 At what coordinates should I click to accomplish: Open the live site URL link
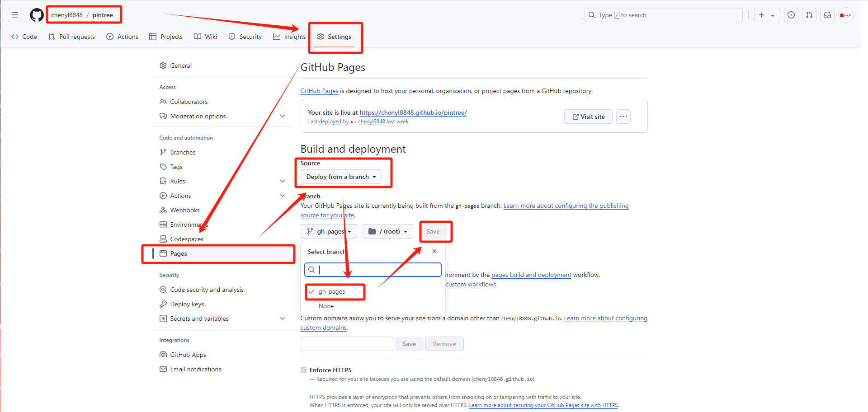(413, 112)
